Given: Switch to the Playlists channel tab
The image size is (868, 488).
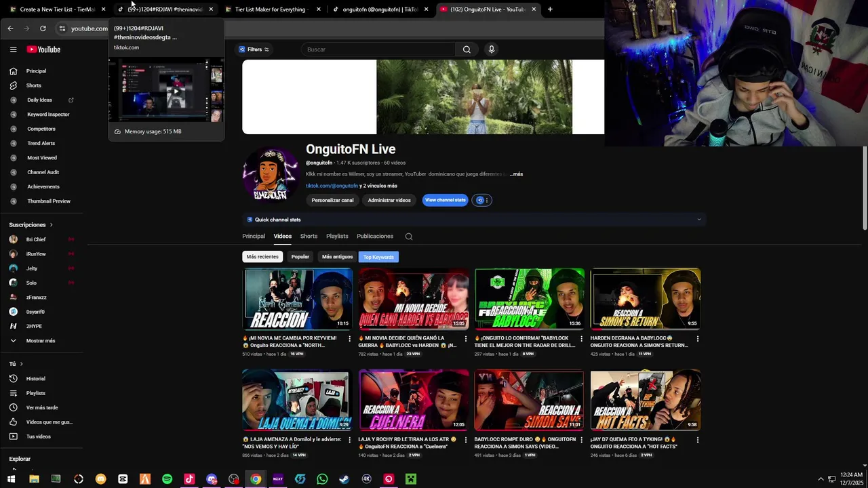Looking at the screenshot, I should tap(337, 237).
